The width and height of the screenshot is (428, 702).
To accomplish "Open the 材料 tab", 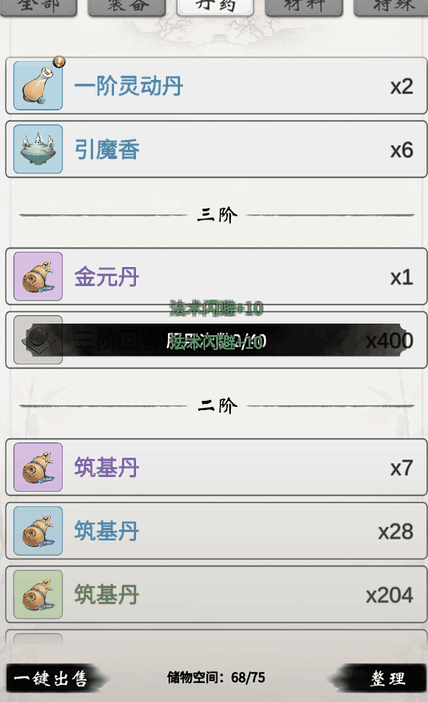I will [x=304, y=7].
